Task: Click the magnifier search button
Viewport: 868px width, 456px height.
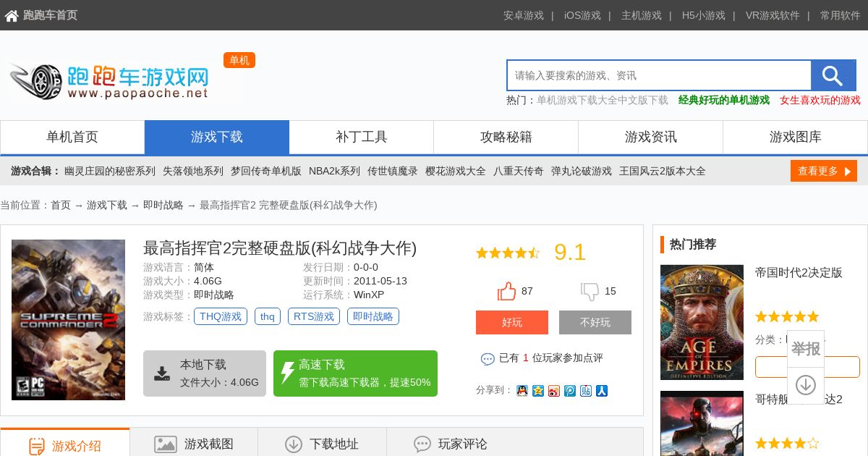Action: click(x=833, y=75)
